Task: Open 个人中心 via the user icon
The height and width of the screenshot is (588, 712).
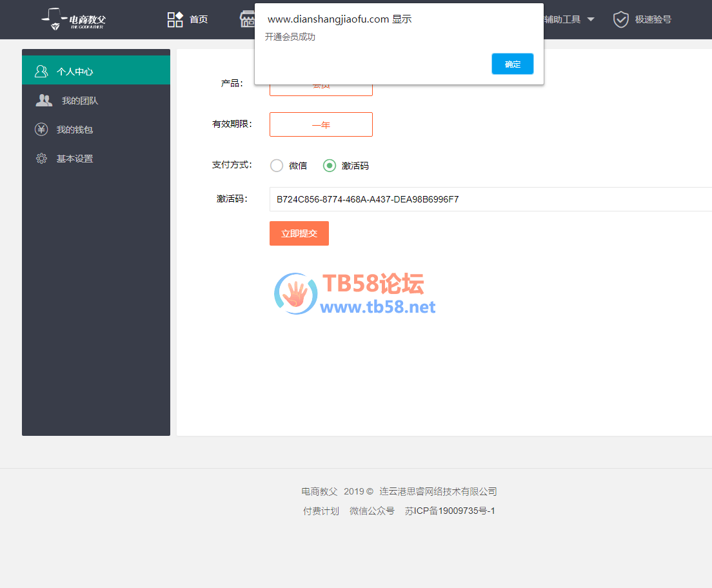Action: 41,72
